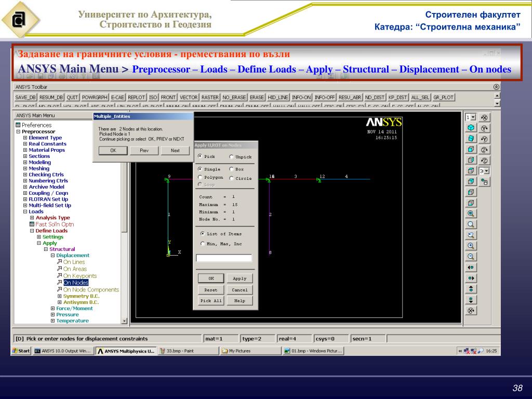Click the ALL_SEL toolbar button
The width and height of the screenshot is (532, 399).
[x=420, y=97]
